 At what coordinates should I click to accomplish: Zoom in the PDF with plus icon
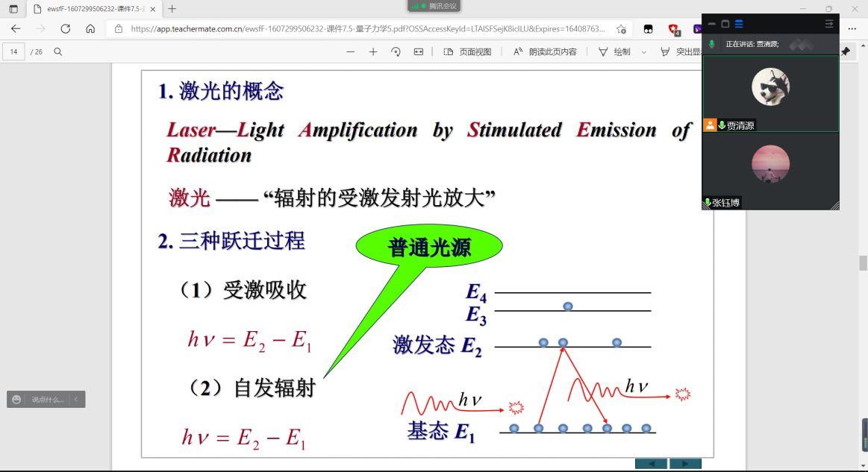373,51
